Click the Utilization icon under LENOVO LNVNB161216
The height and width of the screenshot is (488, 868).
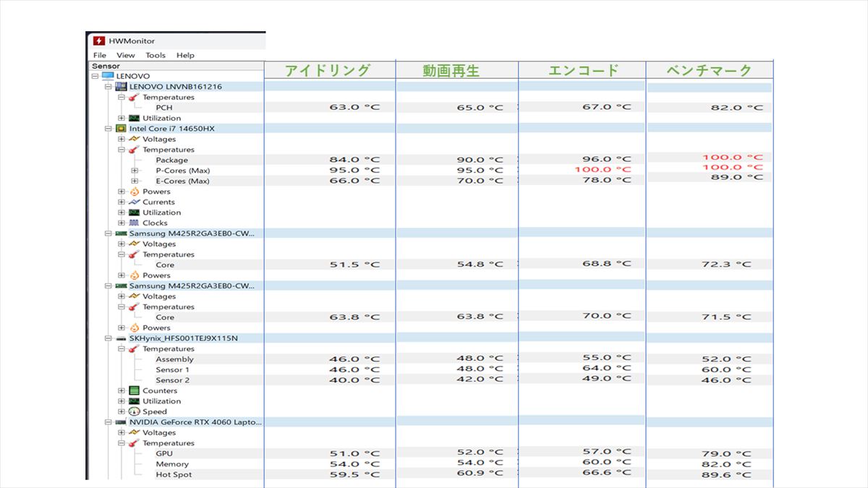click(x=134, y=118)
